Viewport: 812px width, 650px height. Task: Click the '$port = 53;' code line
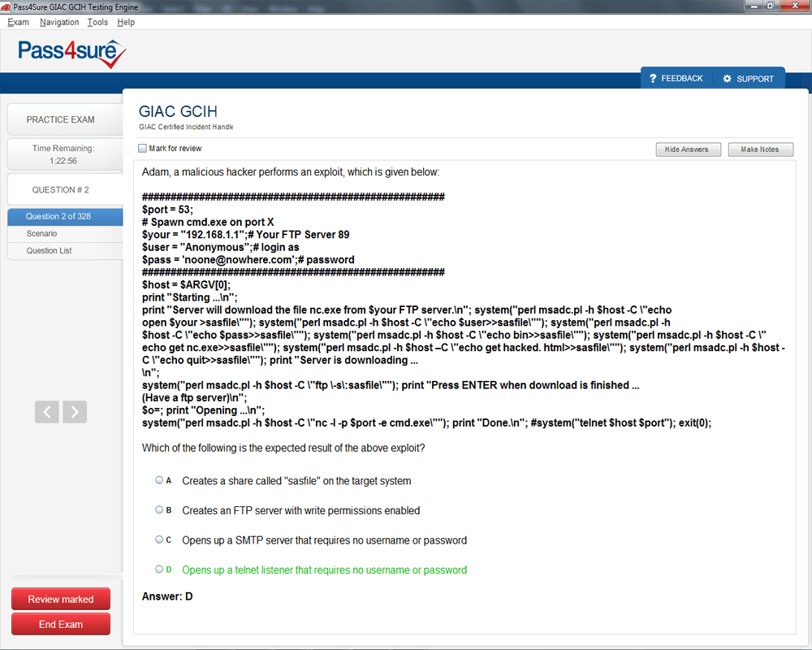tap(167, 210)
